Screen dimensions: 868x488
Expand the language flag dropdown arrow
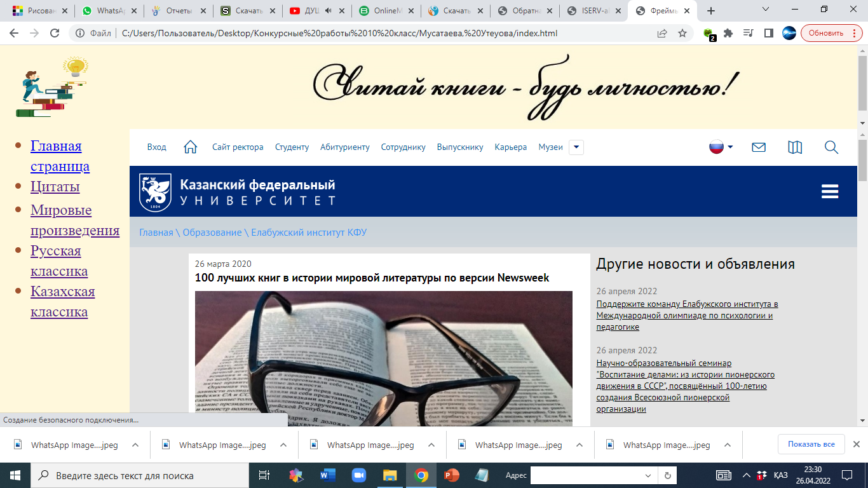tap(730, 147)
